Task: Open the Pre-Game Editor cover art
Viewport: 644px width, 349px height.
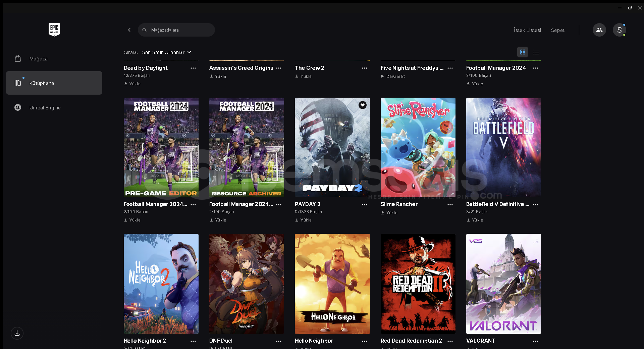Action: coord(161,147)
